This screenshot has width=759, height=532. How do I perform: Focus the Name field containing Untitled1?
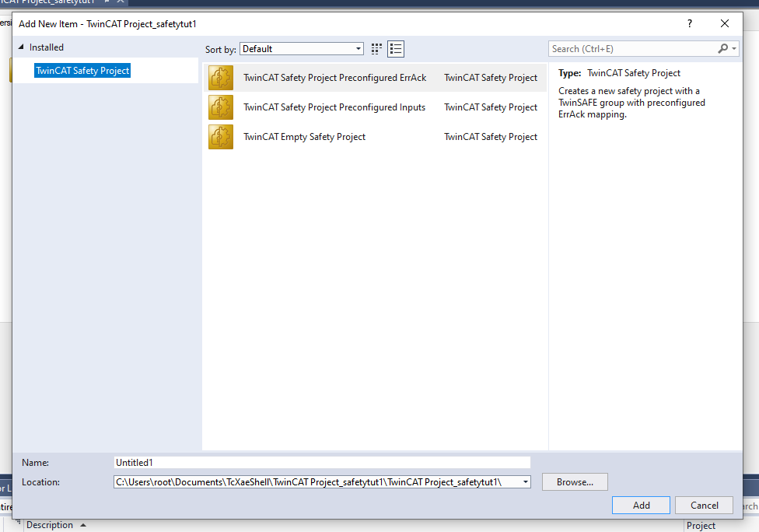[x=322, y=463]
